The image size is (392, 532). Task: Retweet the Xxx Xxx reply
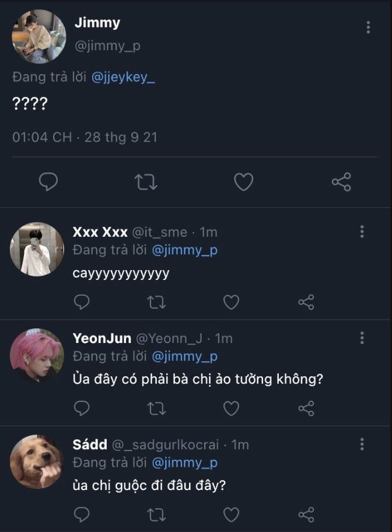tap(157, 302)
